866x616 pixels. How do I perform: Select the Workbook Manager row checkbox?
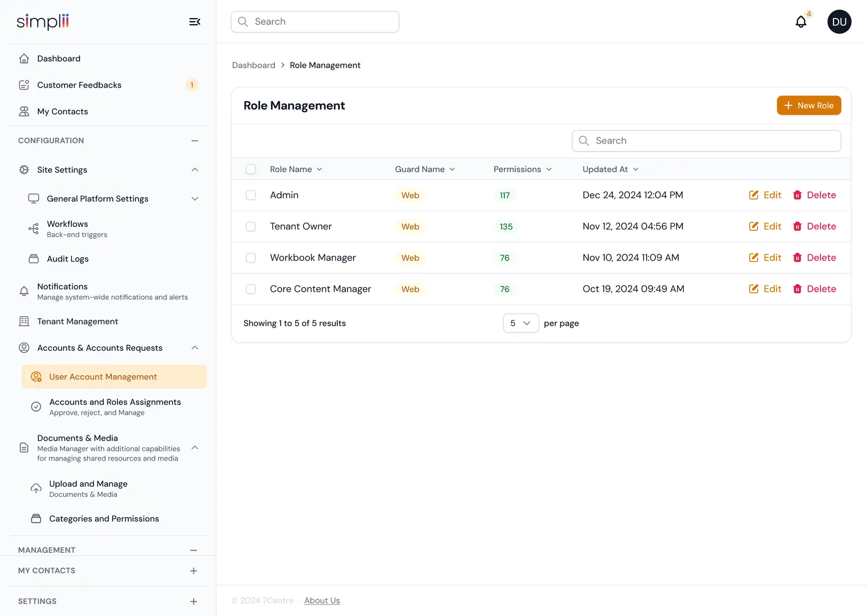point(251,258)
